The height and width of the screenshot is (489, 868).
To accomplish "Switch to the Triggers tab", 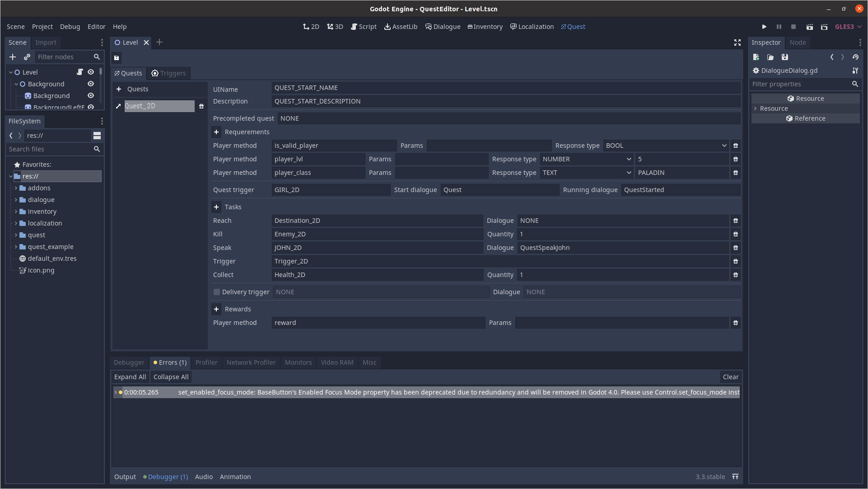I will coord(169,73).
